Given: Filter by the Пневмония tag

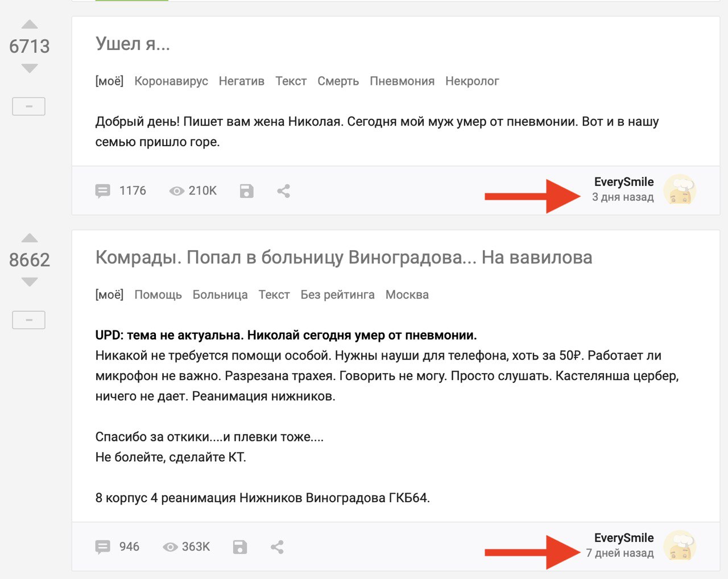Looking at the screenshot, I should 402,81.
